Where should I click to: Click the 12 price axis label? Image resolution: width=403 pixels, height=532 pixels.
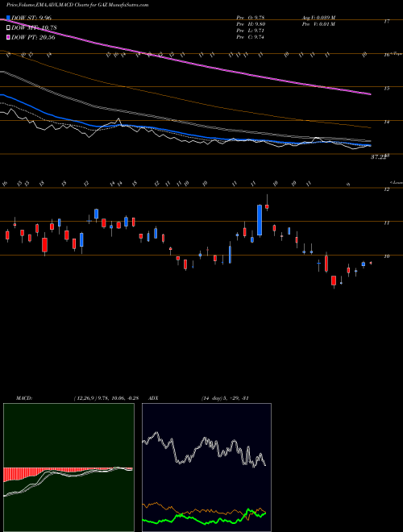point(386,189)
